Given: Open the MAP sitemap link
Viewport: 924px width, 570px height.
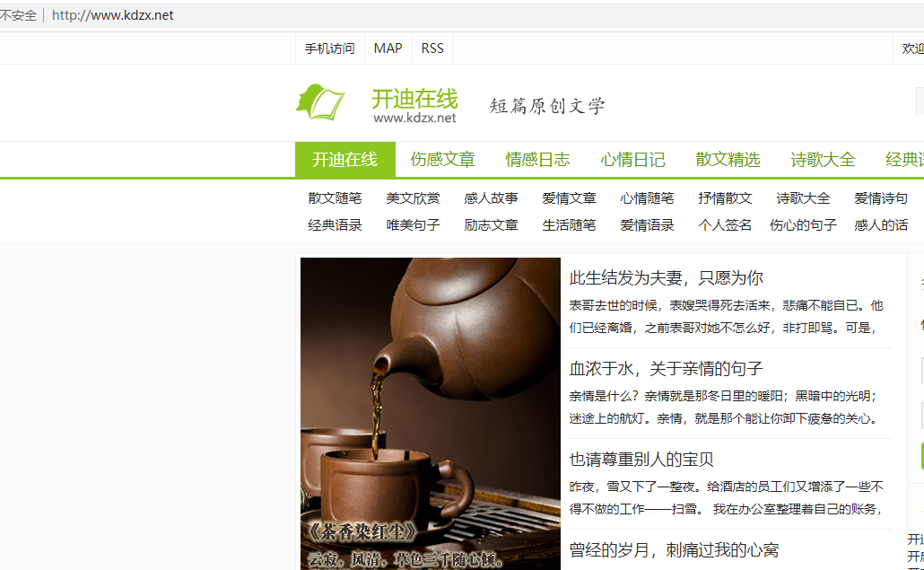Looking at the screenshot, I should pos(388,48).
